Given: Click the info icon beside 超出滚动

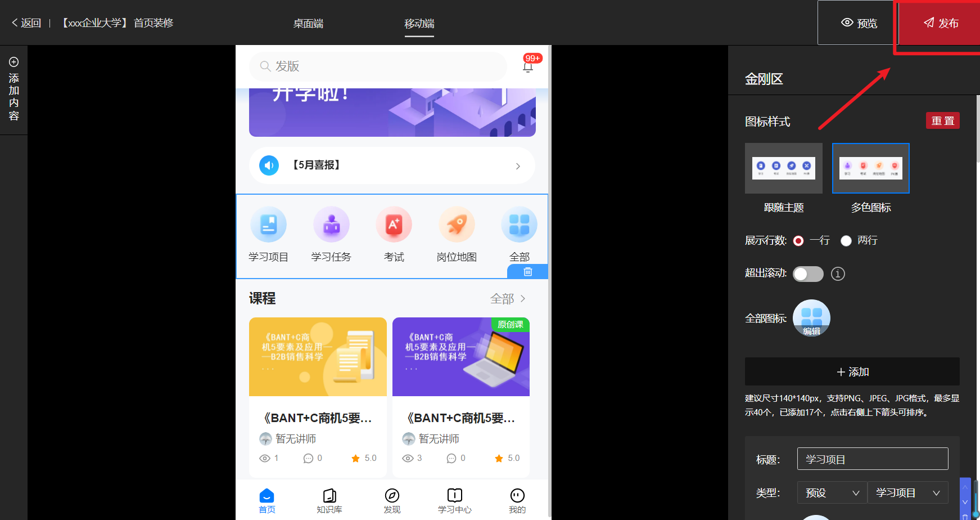Looking at the screenshot, I should click(x=838, y=274).
